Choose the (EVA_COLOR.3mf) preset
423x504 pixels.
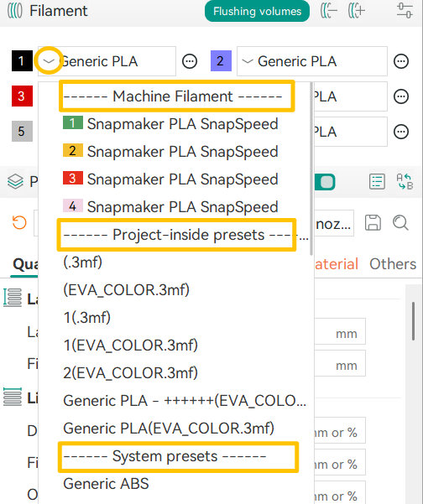pyautogui.click(x=126, y=290)
